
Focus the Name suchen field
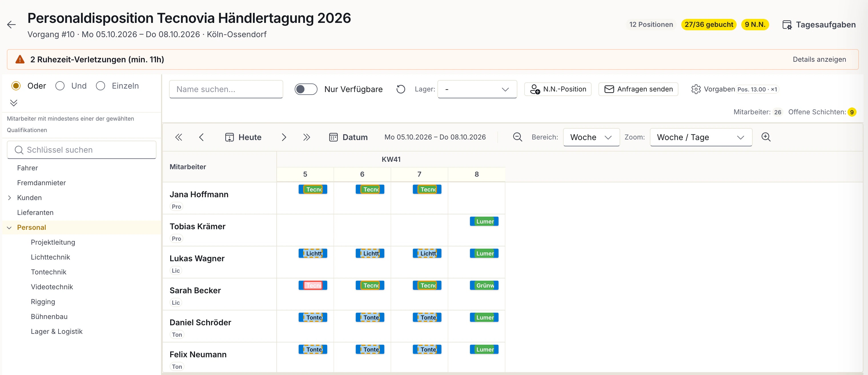pos(226,89)
